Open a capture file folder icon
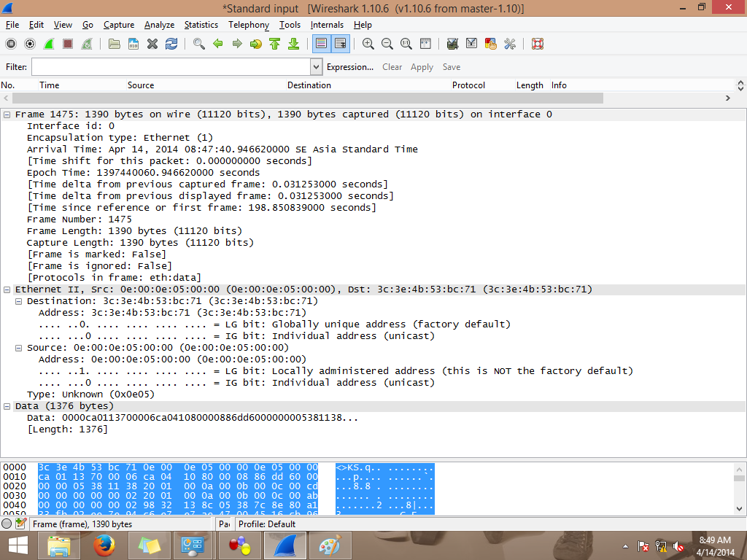The width and height of the screenshot is (747, 560). coord(115,44)
